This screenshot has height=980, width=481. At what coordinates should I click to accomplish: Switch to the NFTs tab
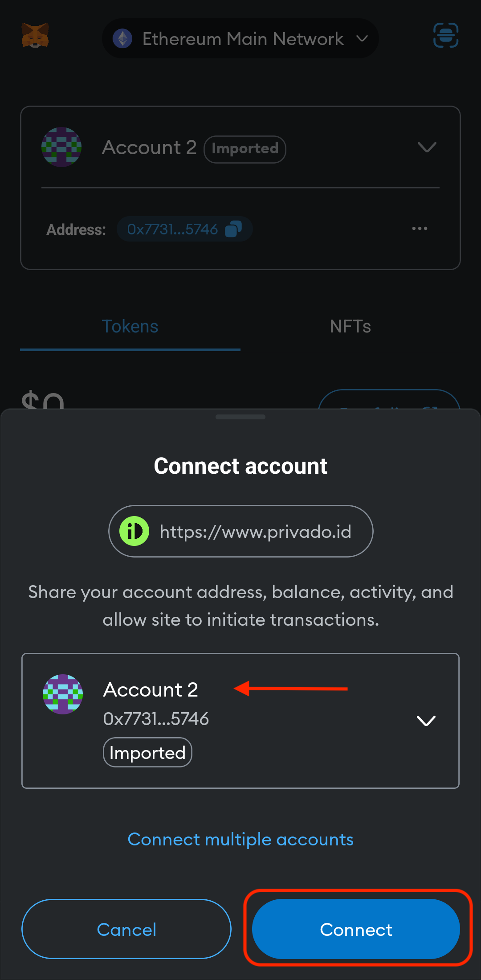351,327
